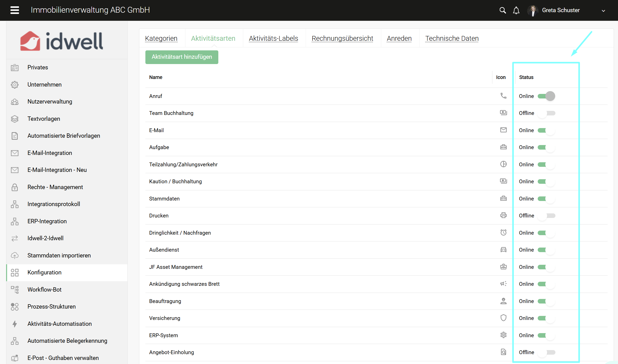Viewport: 618px width, 364px height.
Task: Click the printer icon for Drucken
Action: tap(503, 215)
